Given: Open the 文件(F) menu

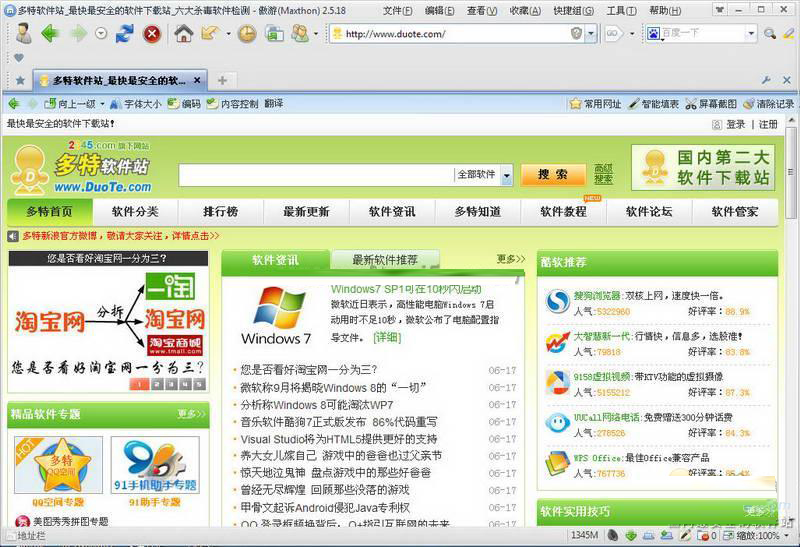Looking at the screenshot, I should (x=397, y=10).
